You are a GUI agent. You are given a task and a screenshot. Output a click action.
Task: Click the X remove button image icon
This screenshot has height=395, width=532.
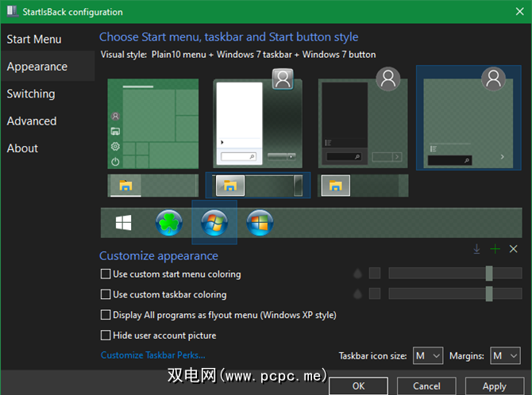click(x=514, y=249)
